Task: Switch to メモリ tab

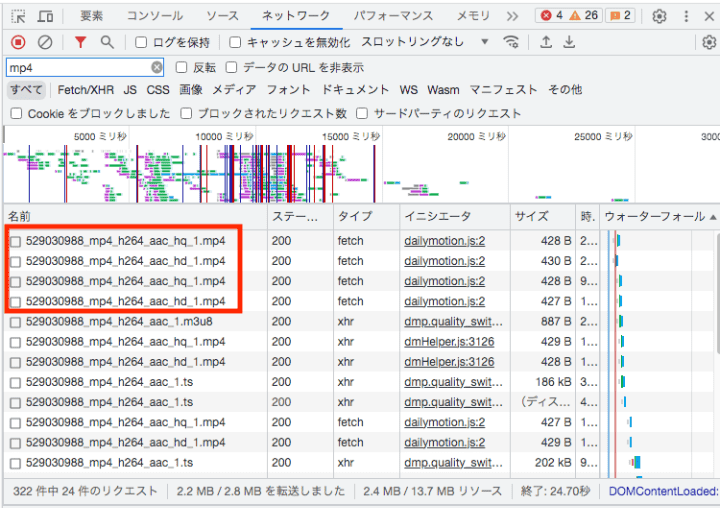Action: (473, 16)
